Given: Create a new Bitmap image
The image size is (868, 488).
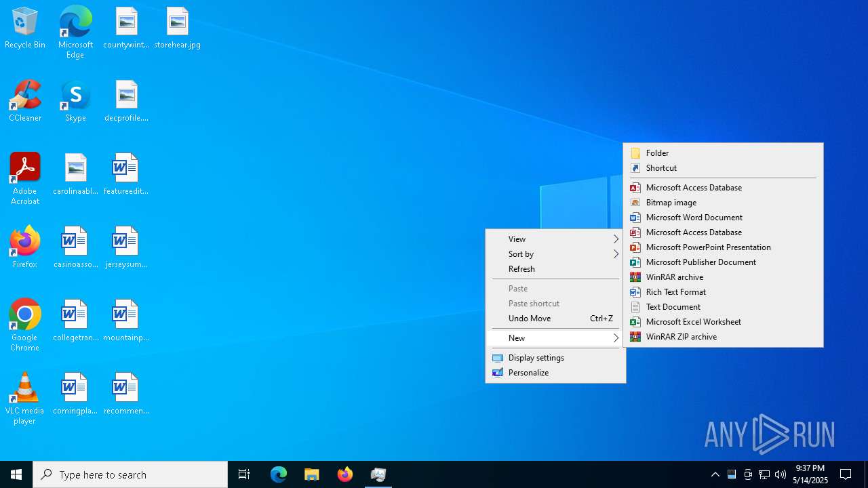Looking at the screenshot, I should 723,202.
